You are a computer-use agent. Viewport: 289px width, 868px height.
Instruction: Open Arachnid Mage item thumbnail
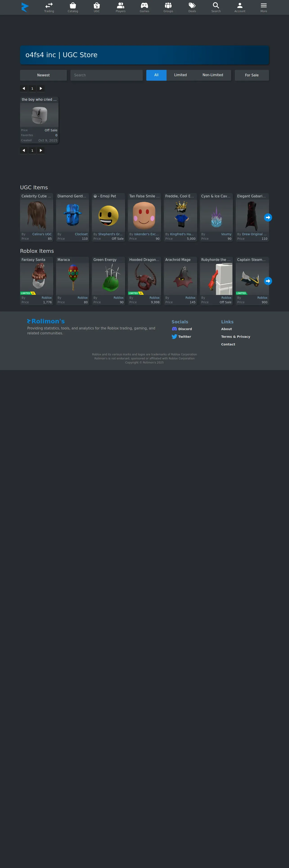point(180,279)
